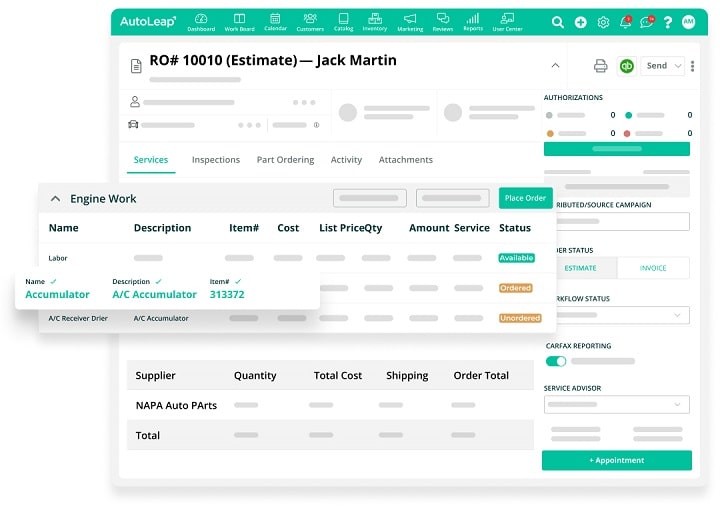The image size is (720, 516).
Task: Switch order status to Invoice
Action: [x=653, y=268]
